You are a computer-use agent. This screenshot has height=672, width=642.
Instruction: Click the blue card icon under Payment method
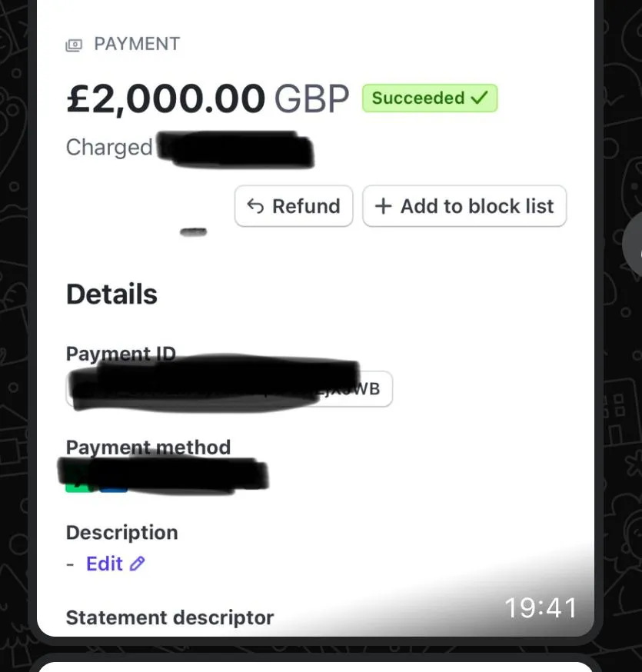pos(114,488)
